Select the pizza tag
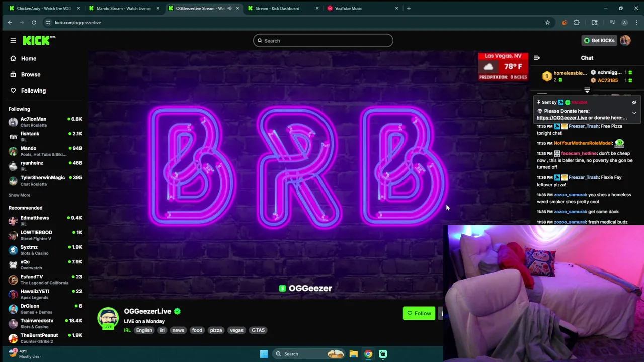644x362 pixels. pyautogui.click(x=216, y=330)
